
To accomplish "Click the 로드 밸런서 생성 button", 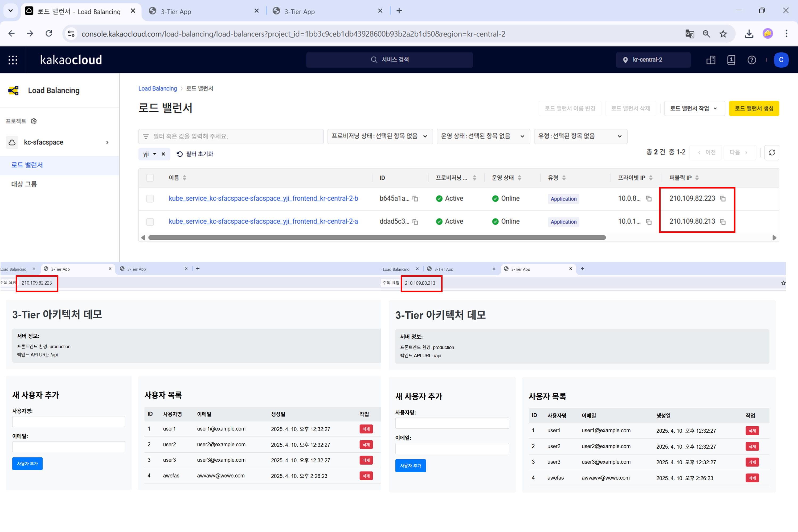I will click(x=754, y=109).
